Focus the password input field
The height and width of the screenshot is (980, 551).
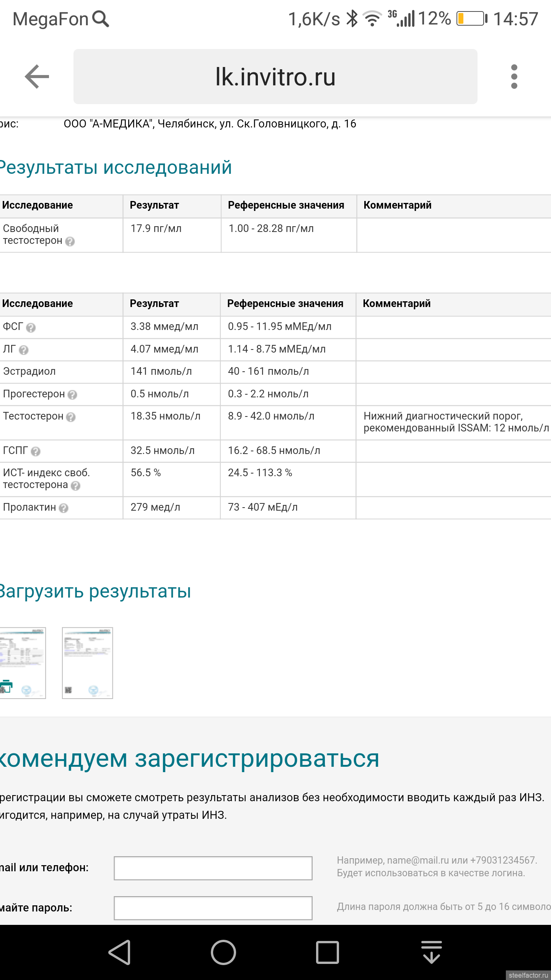pos(213,908)
